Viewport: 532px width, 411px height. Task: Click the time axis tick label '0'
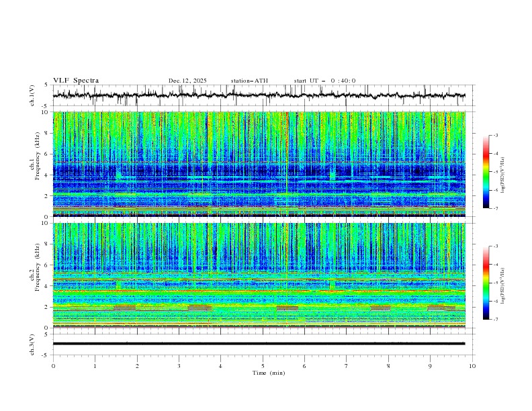[53, 366]
